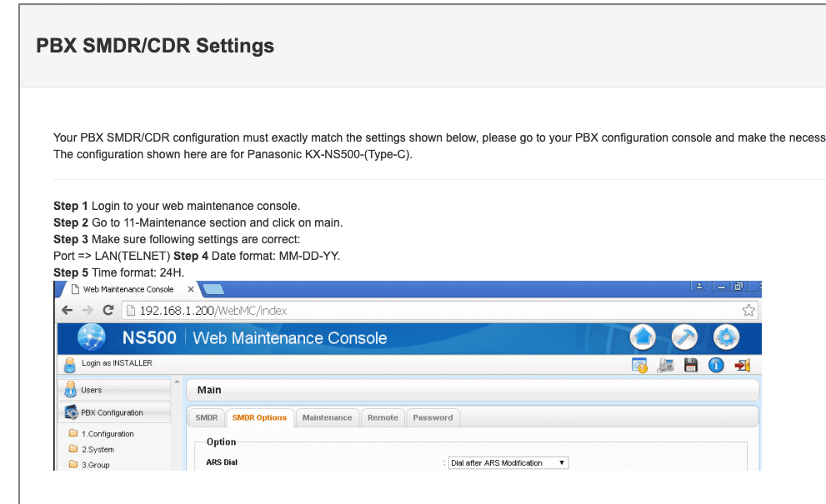Click the sidebar scroll up arrow
826x504 pixels.
[x=177, y=382]
